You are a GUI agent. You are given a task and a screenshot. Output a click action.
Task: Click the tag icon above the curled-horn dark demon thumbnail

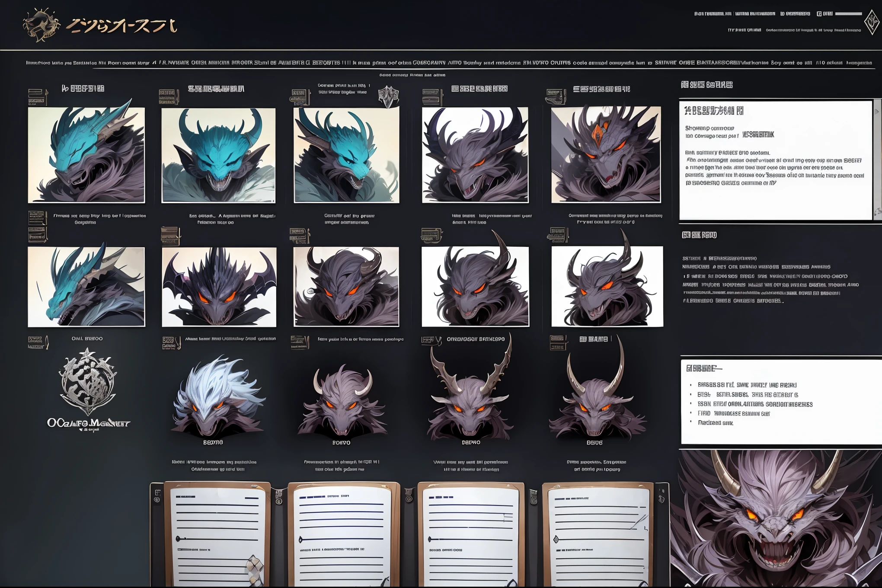click(299, 236)
